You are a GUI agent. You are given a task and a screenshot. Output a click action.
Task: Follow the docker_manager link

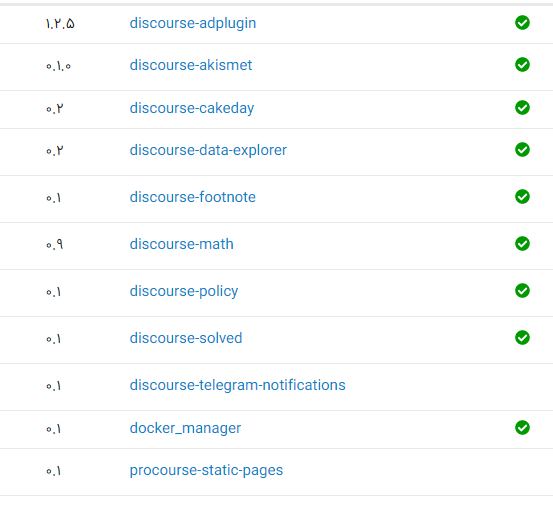click(185, 428)
